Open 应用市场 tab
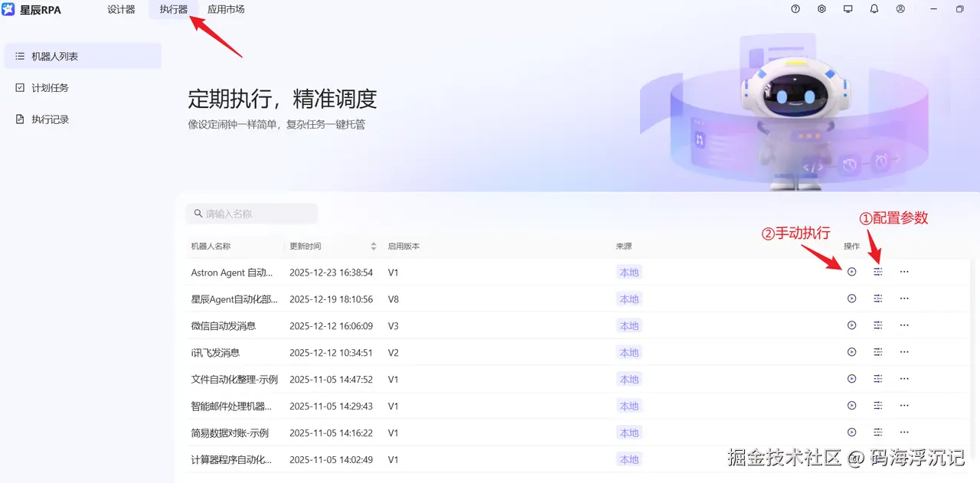 (226, 9)
